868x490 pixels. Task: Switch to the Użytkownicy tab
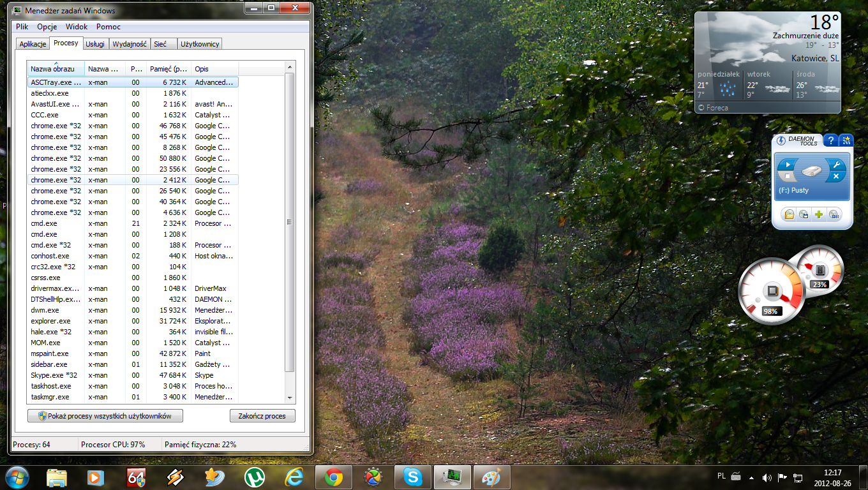click(x=200, y=44)
